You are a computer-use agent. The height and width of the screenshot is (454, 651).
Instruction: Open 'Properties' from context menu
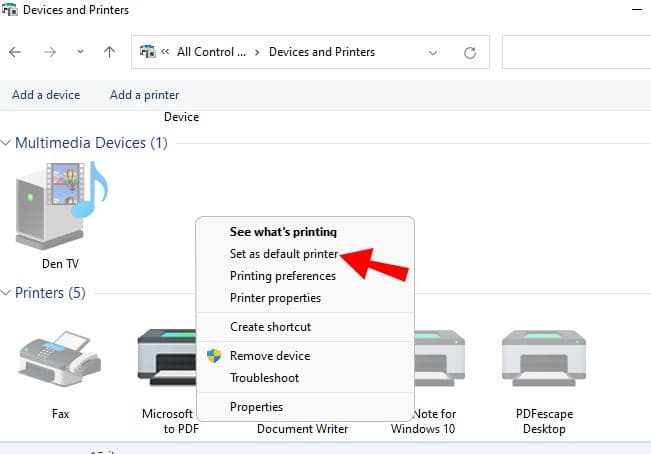click(256, 407)
